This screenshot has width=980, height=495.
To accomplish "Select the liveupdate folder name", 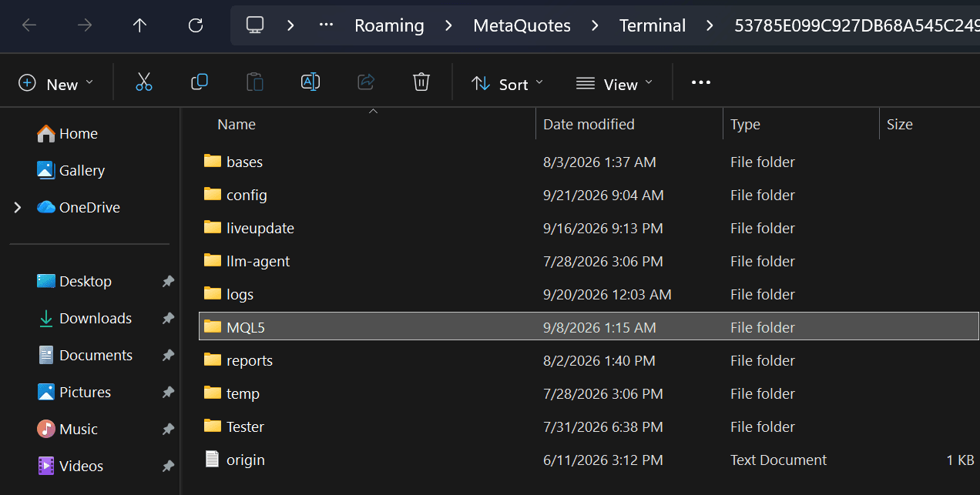I will pos(260,228).
